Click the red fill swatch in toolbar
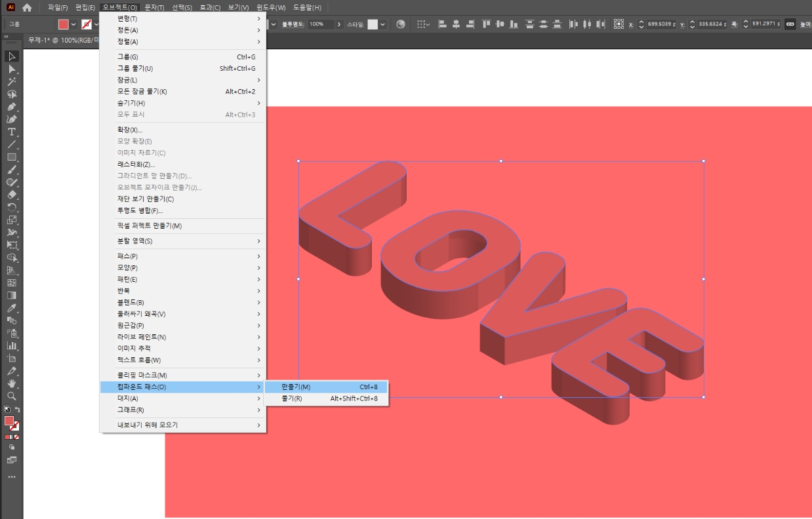The height and width of the screenshot is (519, 812). 9,421
